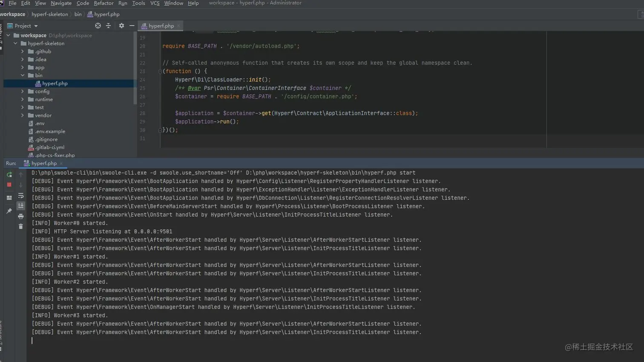Collapse all nodes in the Project tree
The height and width of the screenshot is (362, 644).
(108, 26)
